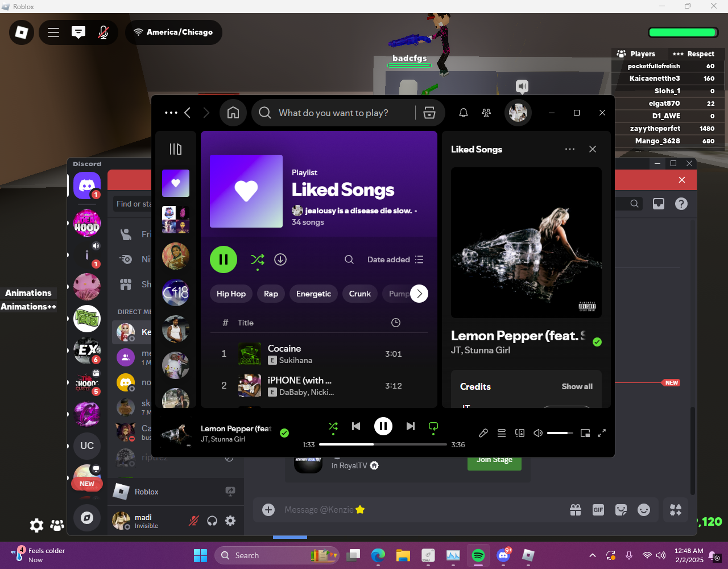Play the track iPHONE by DaBaby
Image resolution: width=728 pixels, height=569 pixels.
point(319,386)
